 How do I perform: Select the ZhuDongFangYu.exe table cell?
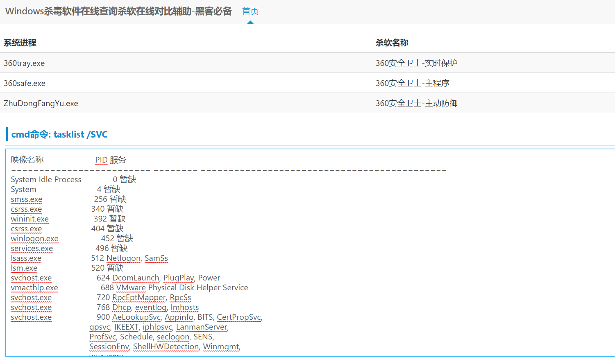(x=41, y=103)
